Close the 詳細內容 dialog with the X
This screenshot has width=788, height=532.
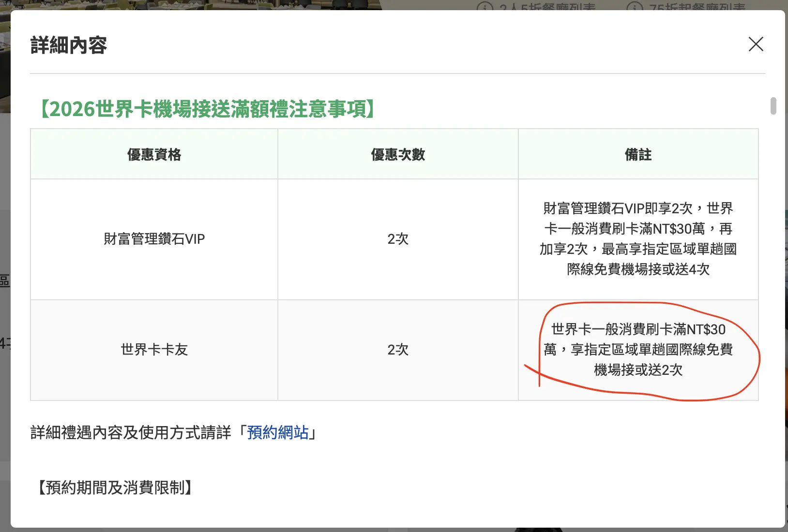click(x=756, y=44)
